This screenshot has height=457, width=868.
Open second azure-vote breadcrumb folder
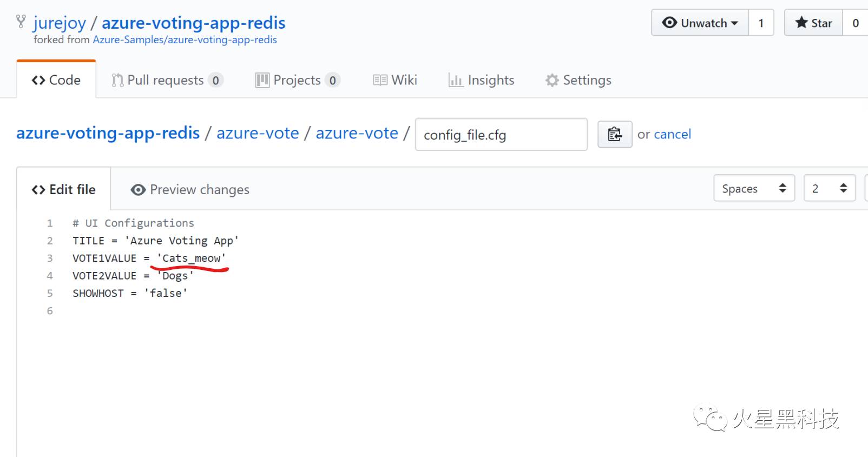click(357, 133)
